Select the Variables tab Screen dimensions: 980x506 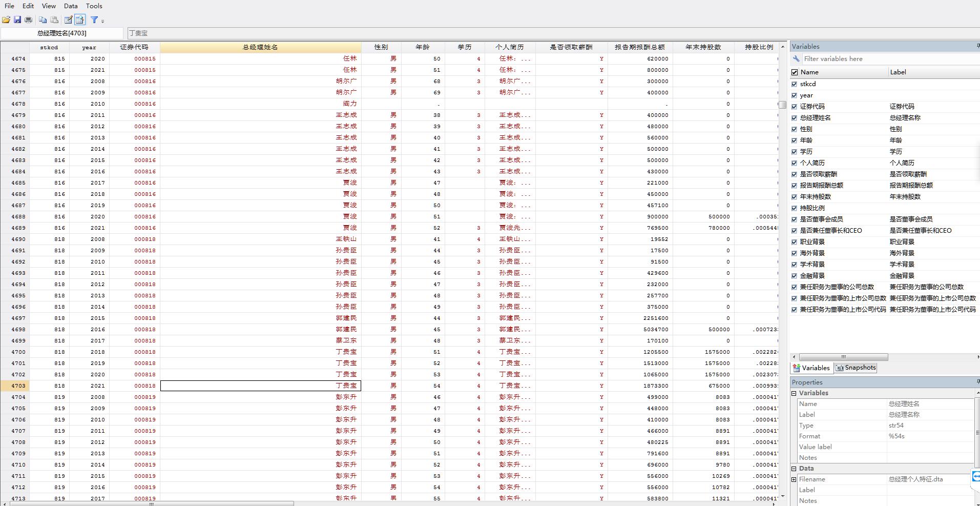811,368
